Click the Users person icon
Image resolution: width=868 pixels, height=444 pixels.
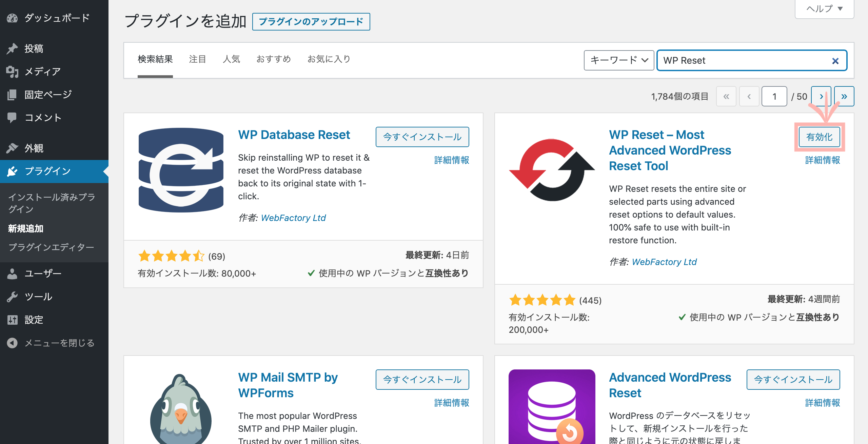pyautogui.click(x=12, y=274)
